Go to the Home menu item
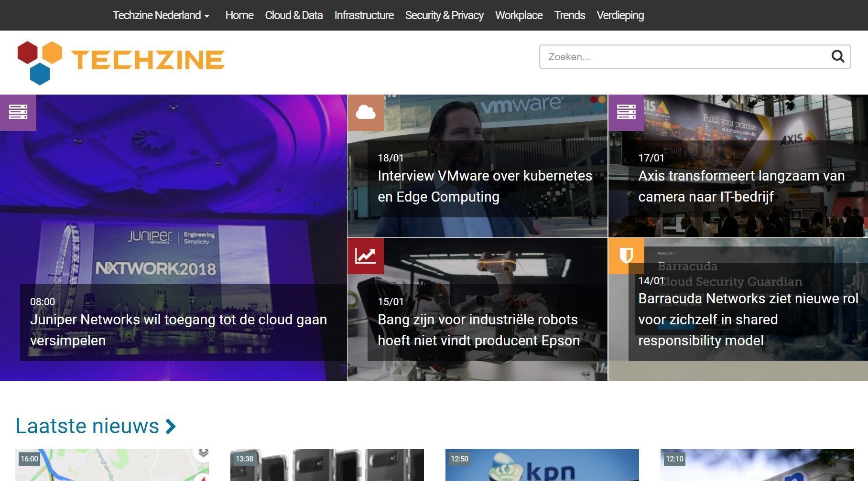 click(x=239, y=15)
